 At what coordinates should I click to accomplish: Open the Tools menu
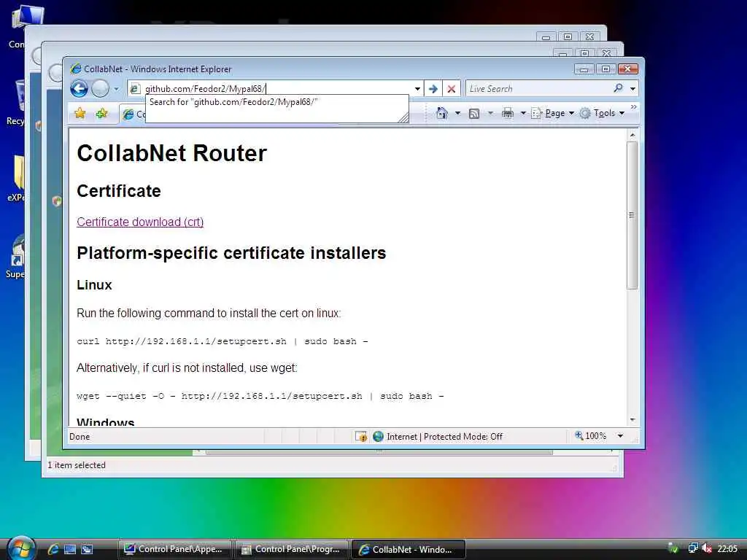click(x=602, y=113)
